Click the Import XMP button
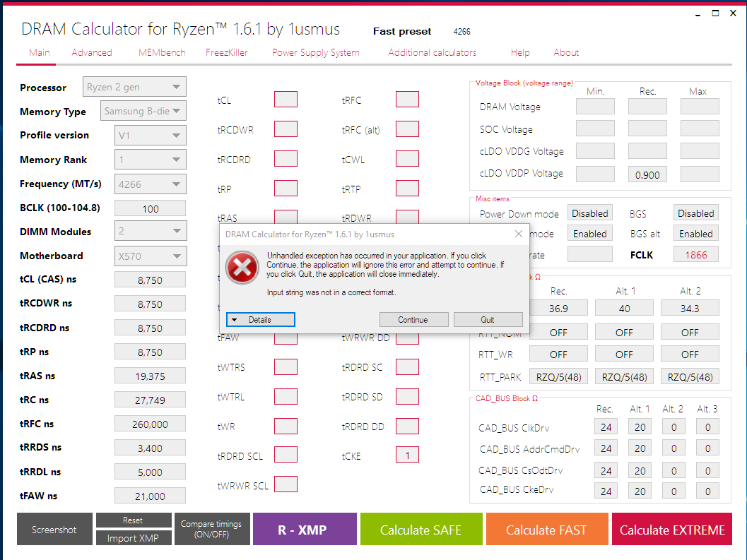The image size is (747, 560). pyautogui.click(x=134, y=538)
